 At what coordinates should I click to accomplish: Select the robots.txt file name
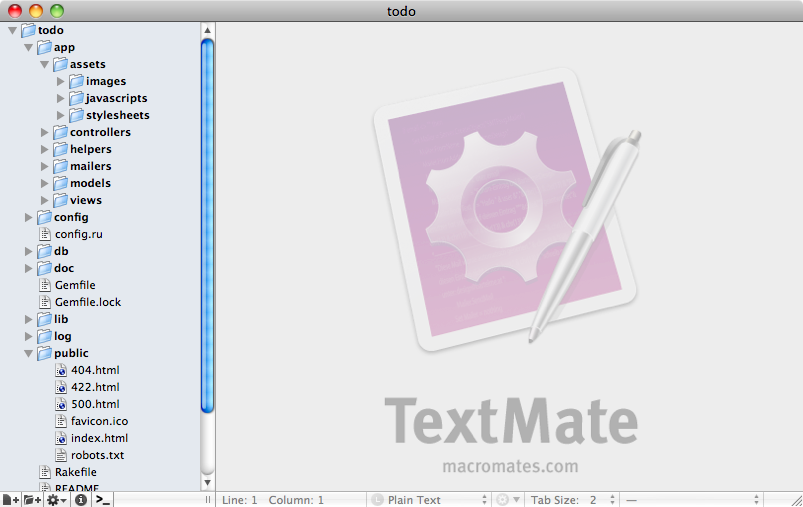coord(97,455)
